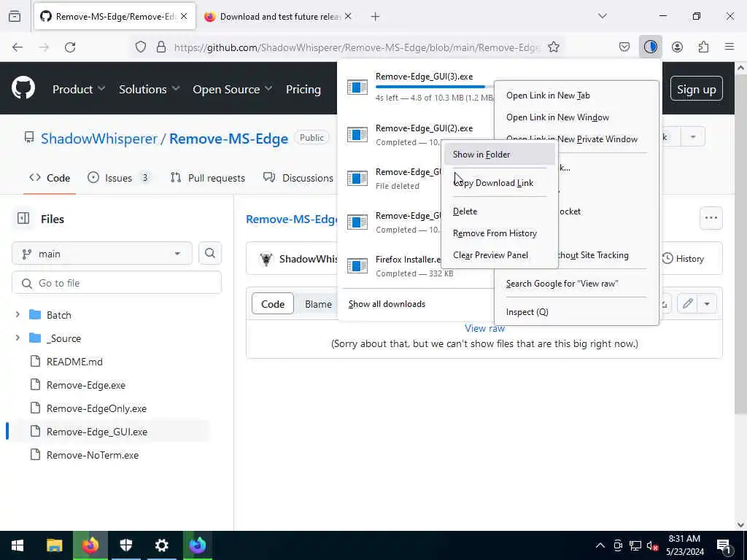Click the View raw link
747x560 pixels.
484,328
